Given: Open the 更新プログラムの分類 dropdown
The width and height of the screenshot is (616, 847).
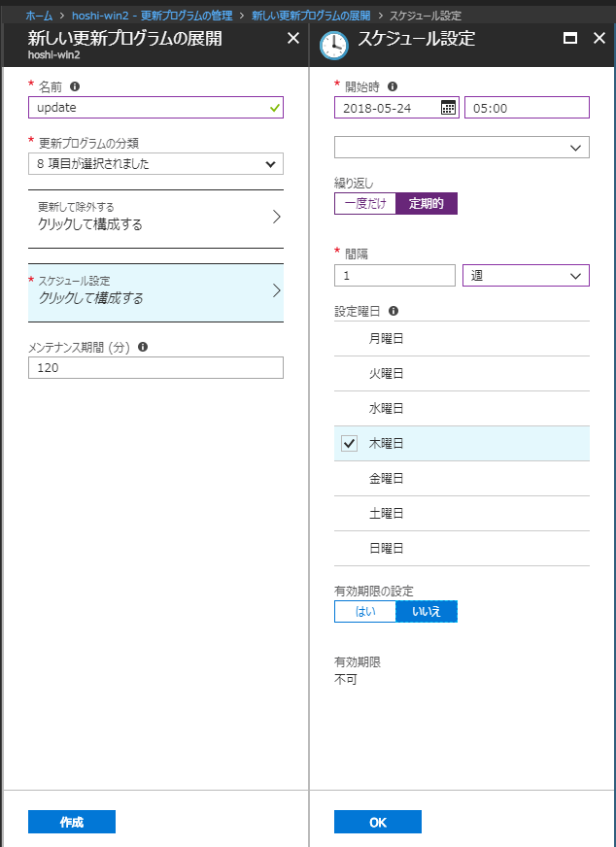Looking at the screenshot, I should [155, 164].
